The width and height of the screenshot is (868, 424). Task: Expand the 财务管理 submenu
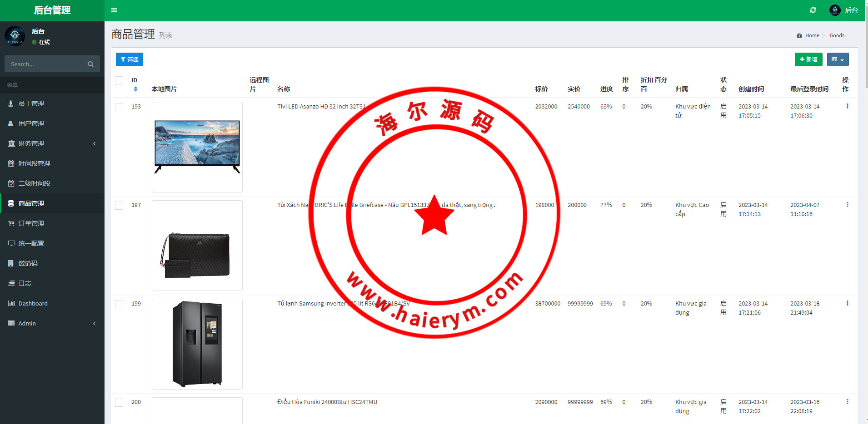[52, 143]
